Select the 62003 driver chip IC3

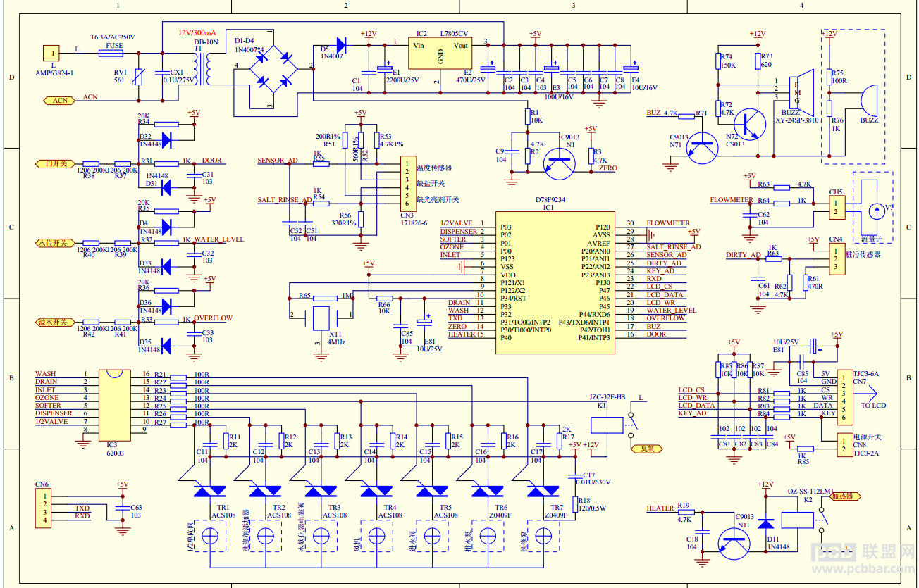click(115, 404)
